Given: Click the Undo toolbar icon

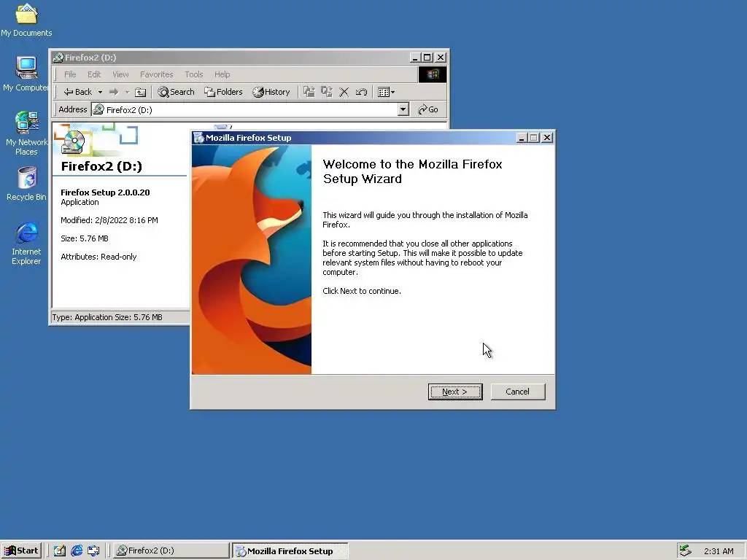Looking at the screenshot, I should coord(361,92).
